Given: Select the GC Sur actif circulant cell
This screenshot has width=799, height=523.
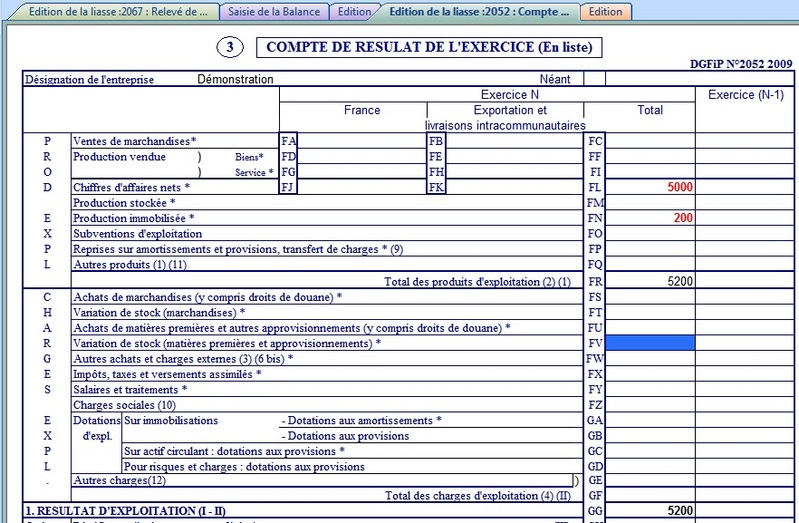Looking at the screenshot, I should [650, 451].
